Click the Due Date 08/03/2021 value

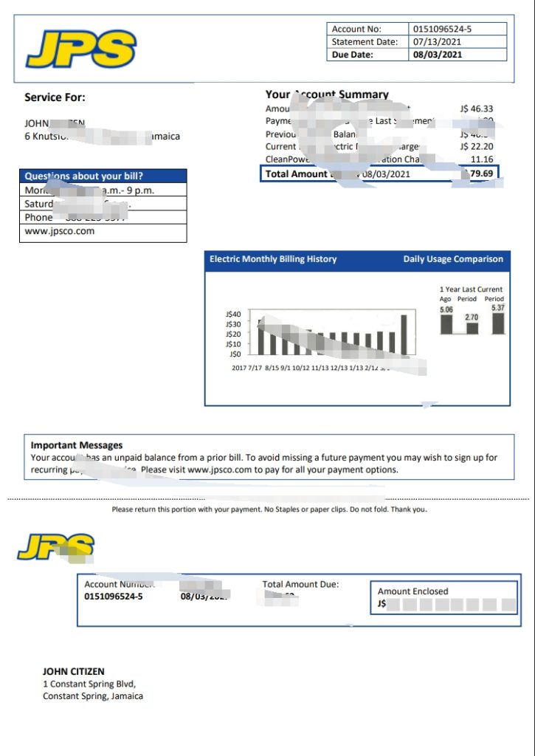pyautogui.click(x=436, y=55)
